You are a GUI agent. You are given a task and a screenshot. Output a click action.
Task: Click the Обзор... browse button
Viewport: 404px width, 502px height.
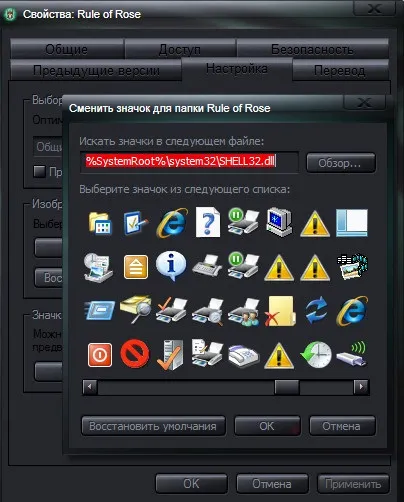[x=341, y=163]
